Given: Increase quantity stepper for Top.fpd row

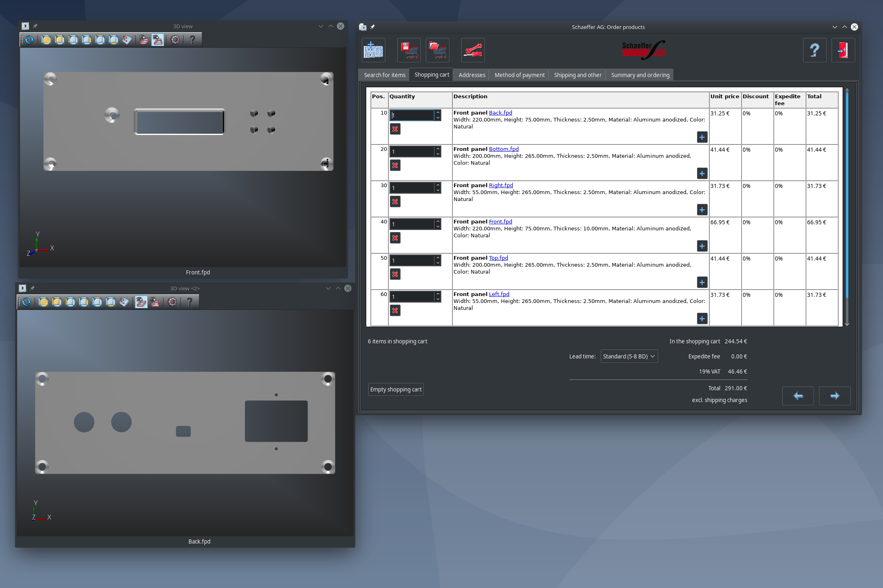Looking at the screenshot, I should 438,258.
